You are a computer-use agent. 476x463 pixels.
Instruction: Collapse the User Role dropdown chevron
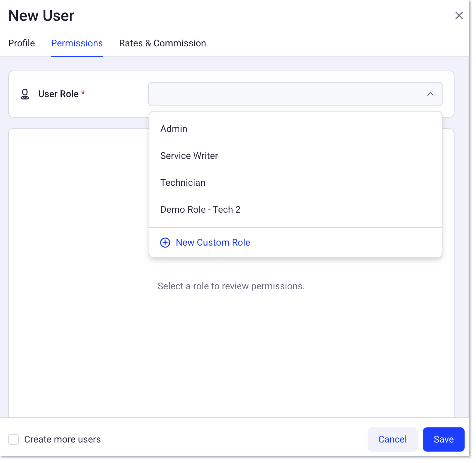click(x=430, y=94)
